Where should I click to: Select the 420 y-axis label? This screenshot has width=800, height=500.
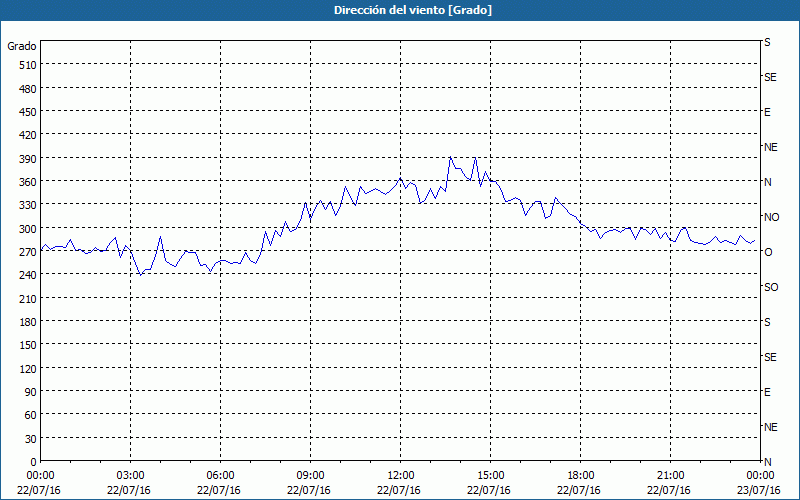tap(28, 135)
